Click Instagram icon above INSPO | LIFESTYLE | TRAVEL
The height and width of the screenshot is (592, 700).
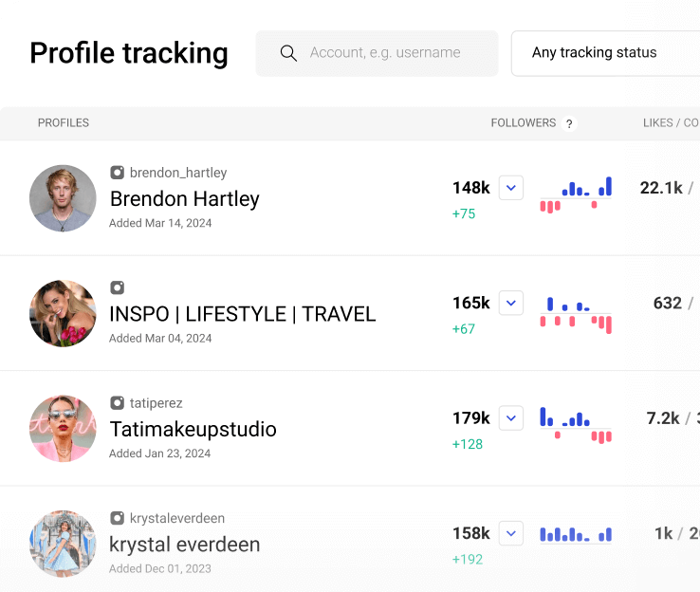(118, 287)
